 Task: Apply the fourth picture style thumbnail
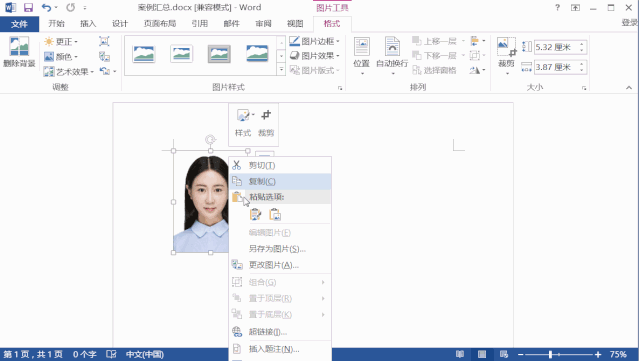tap(257, 54)
